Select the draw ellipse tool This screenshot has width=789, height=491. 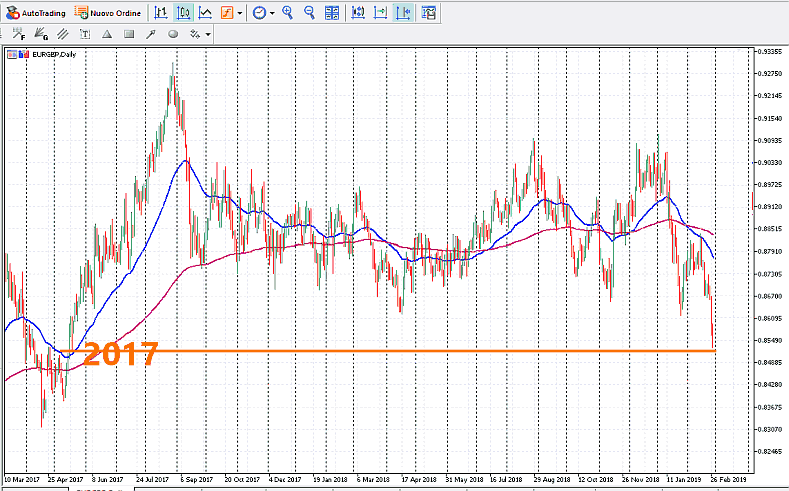tap(173, 34)
